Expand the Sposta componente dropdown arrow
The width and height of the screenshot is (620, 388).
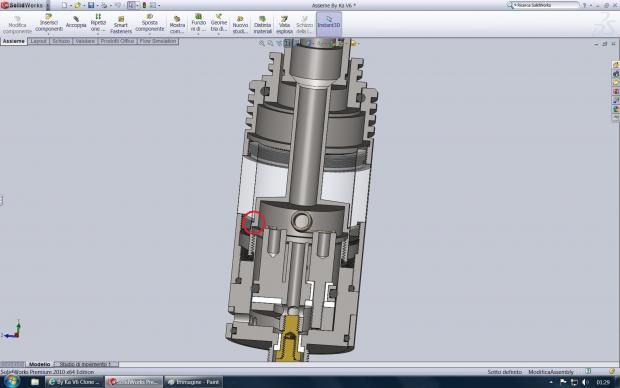pos(149,34)
